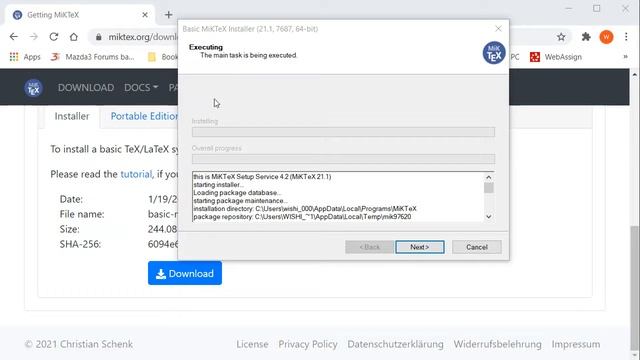The width and height of the screenshot is (640, 360).
Task: Open Mazda3 Forums bookmark
Action: (x=93, y=57)
